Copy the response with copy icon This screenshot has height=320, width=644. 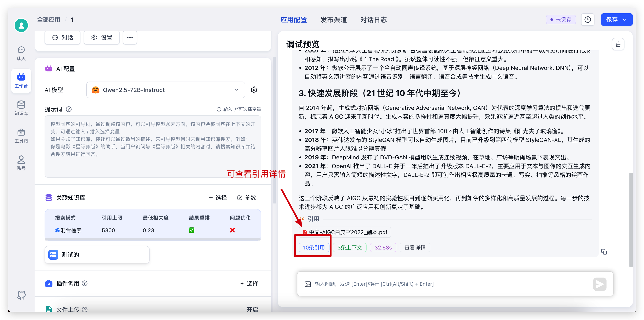[x=604, y=252]
